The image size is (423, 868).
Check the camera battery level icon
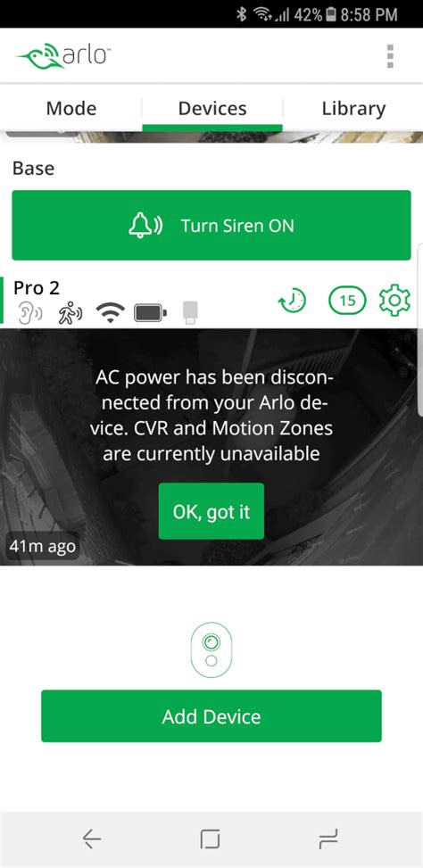click(x=150, y=313)
